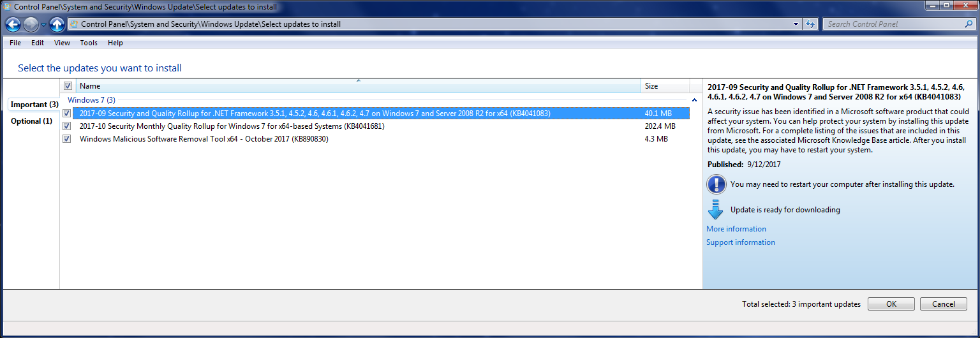Viewport: 980px width, 338px height.
Task: Toggle the select-all checkbox in header
Action: coord(68,86)
